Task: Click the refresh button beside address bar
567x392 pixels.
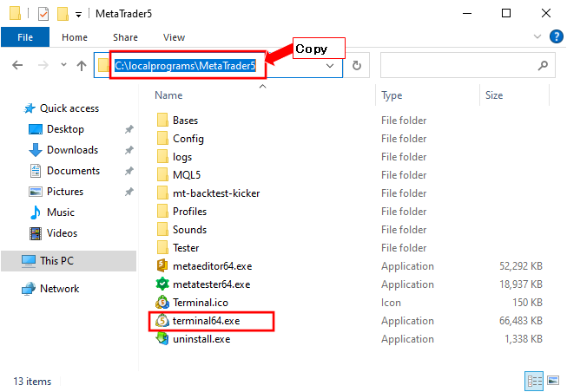Action: coord(357,65)
